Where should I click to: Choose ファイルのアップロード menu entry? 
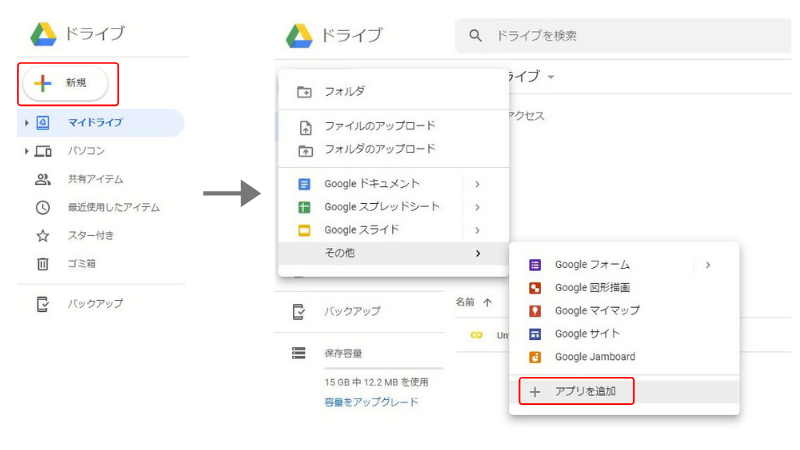(x=393, y=126)
